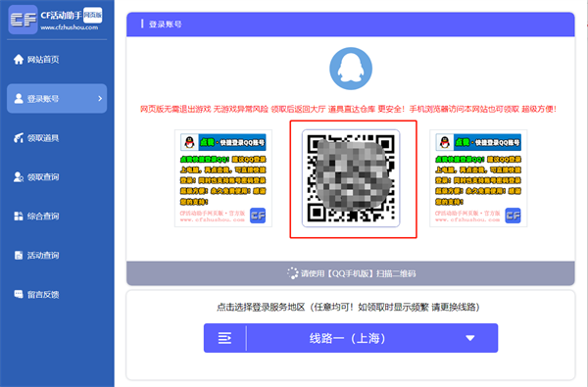Viewport: 588px width, 387px height.
Task: Click the CF logo icon in sidebar header
Action: click(23, 20)
